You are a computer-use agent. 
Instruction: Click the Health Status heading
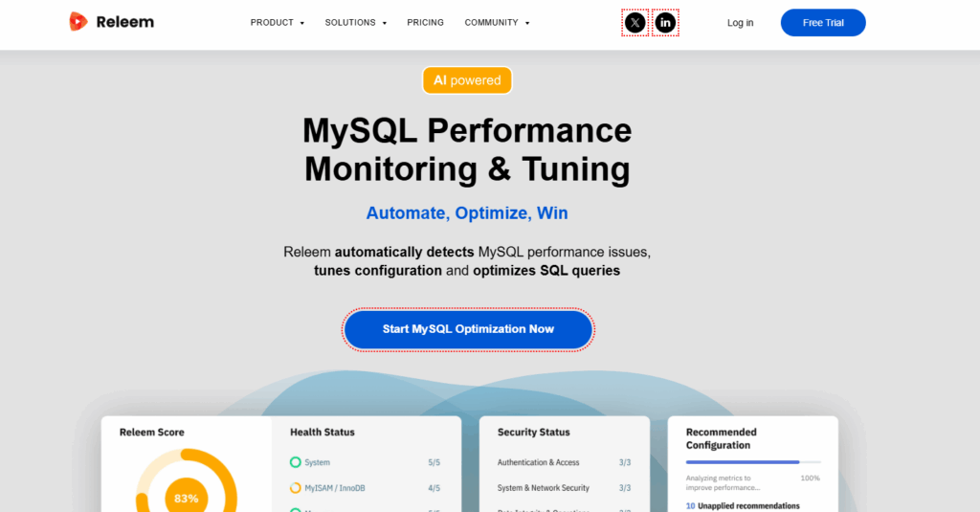click(322, 433)
